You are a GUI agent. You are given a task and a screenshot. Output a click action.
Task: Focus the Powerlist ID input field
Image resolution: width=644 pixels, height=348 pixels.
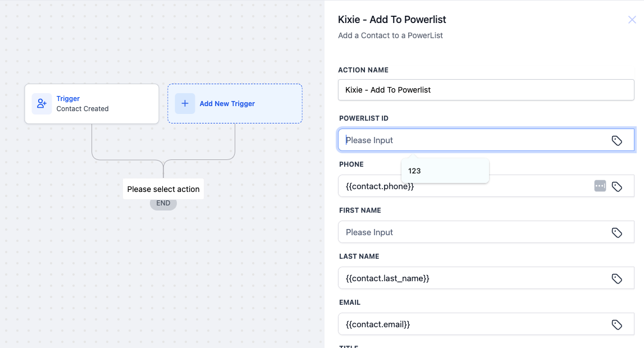[486, 140]
